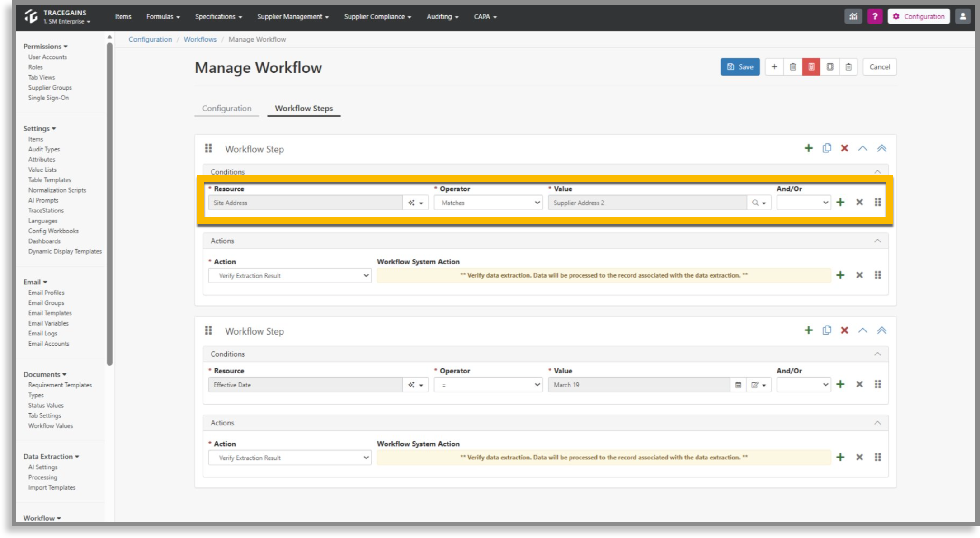Click the purple help question mark icon

875,16
